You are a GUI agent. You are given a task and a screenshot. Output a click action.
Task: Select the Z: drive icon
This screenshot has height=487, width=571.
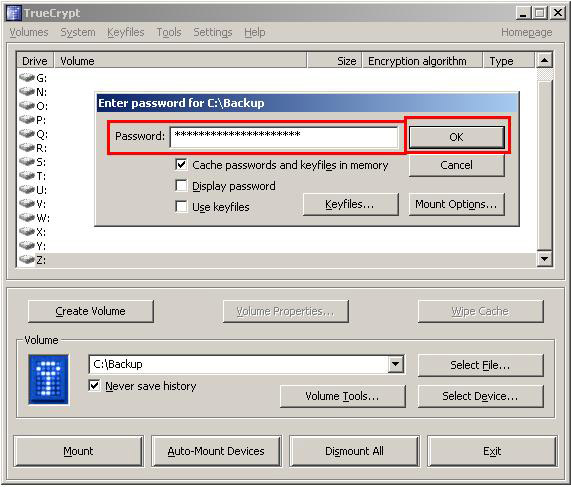pos(27,259)
